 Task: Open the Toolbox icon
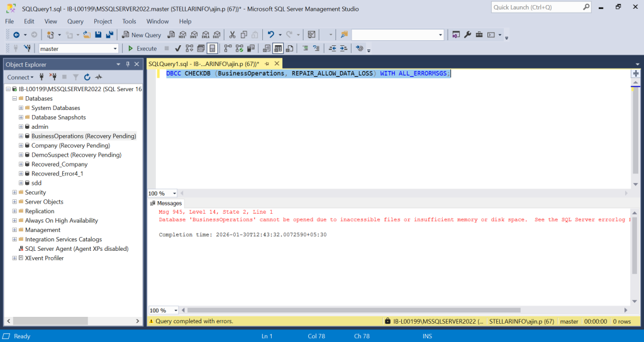[x=479, y=35]
